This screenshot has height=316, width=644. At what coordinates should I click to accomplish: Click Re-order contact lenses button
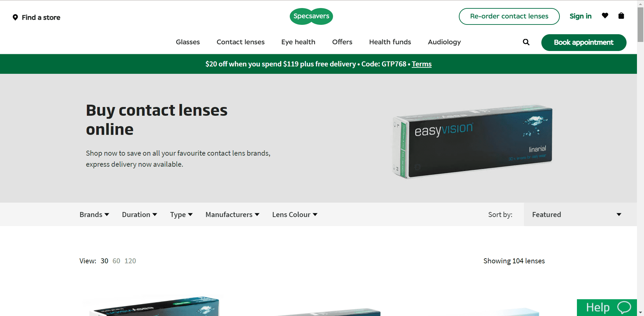[x=509, y=16]
